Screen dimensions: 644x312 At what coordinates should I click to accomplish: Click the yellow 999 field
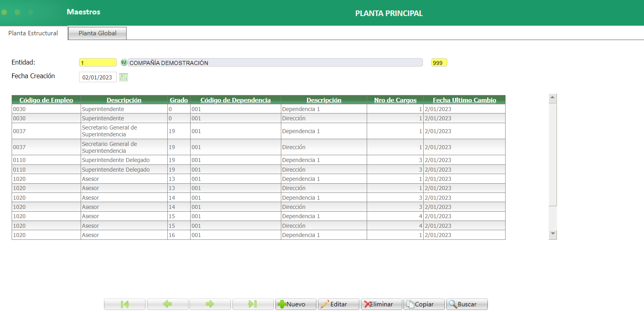[439, 63]
